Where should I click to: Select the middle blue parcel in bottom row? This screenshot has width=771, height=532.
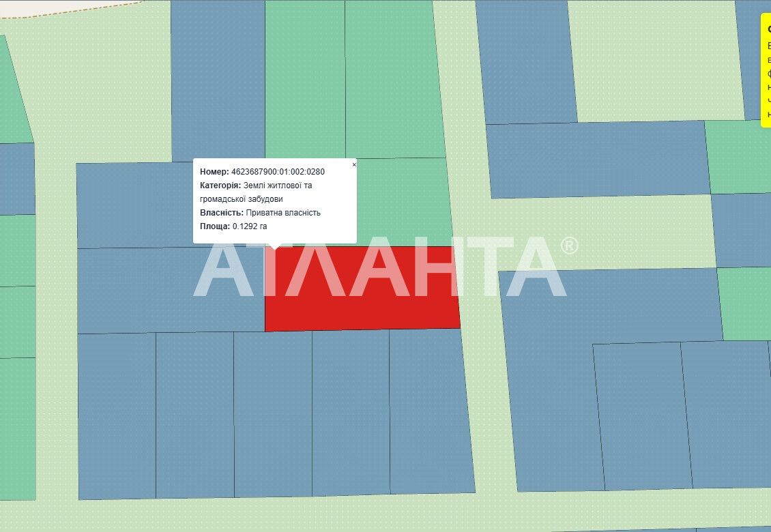[x=273, y=414]
